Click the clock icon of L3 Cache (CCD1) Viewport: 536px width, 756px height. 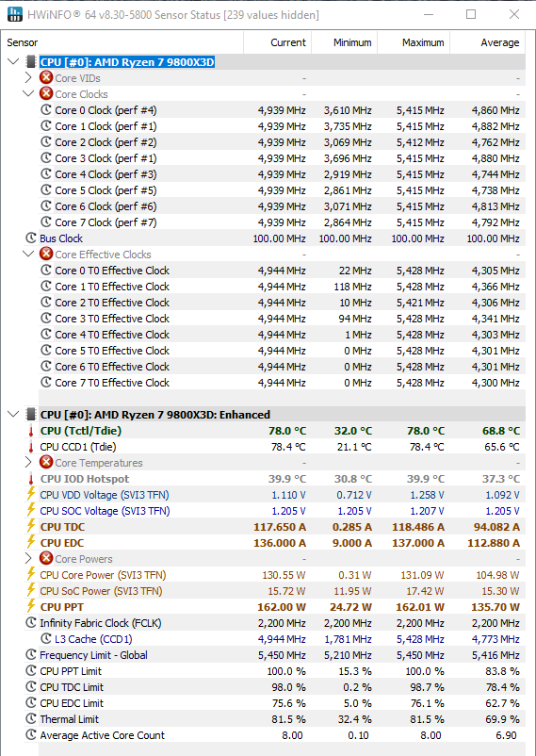[x=46, y=638]
